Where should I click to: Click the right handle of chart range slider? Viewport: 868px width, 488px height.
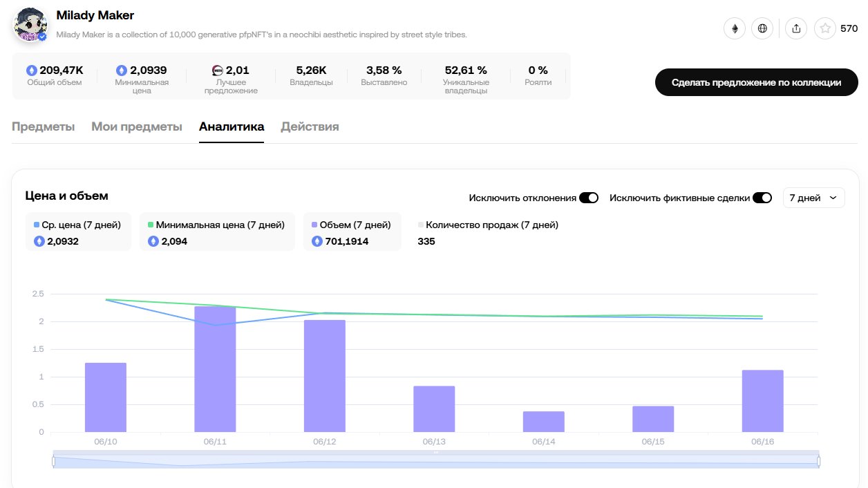819,461
